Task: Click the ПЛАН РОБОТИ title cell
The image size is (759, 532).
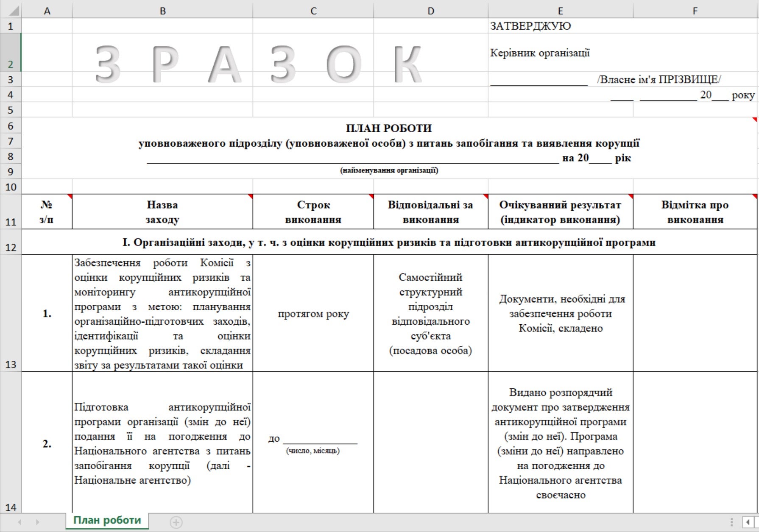Action: pyautogui.click(x=389, y=128)
